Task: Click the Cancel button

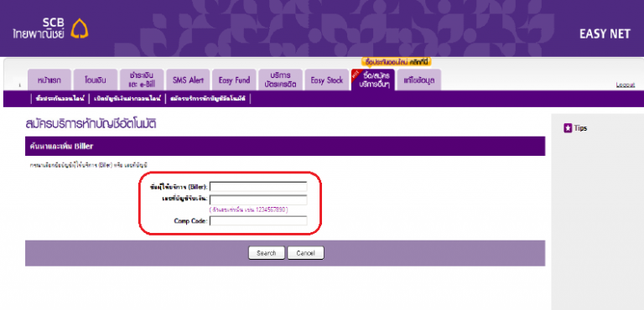Action: tap(305, 253)
